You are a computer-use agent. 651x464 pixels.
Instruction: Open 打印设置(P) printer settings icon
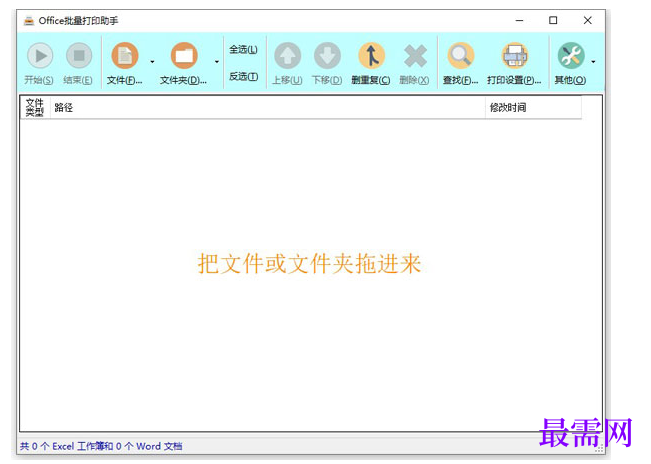tap(515, 56)
